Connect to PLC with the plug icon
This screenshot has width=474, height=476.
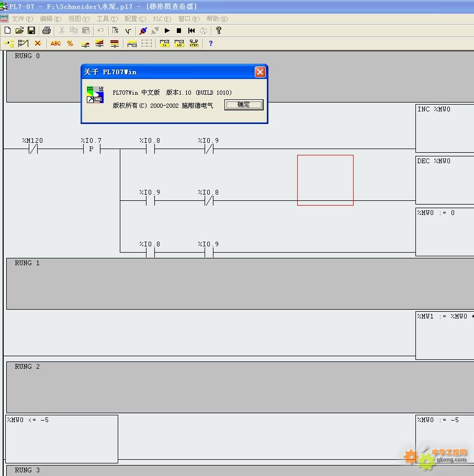[143, 30]
